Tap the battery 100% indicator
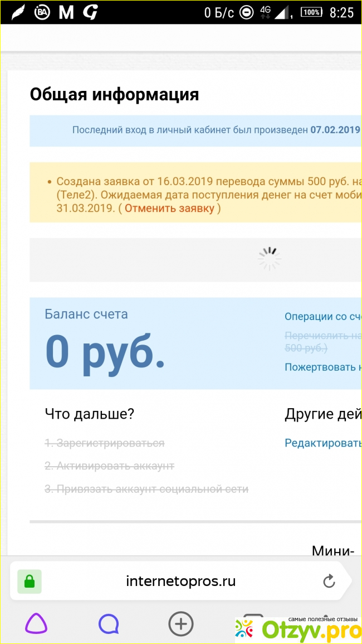This screenshot has height=644, width=362. click(311, 13)
